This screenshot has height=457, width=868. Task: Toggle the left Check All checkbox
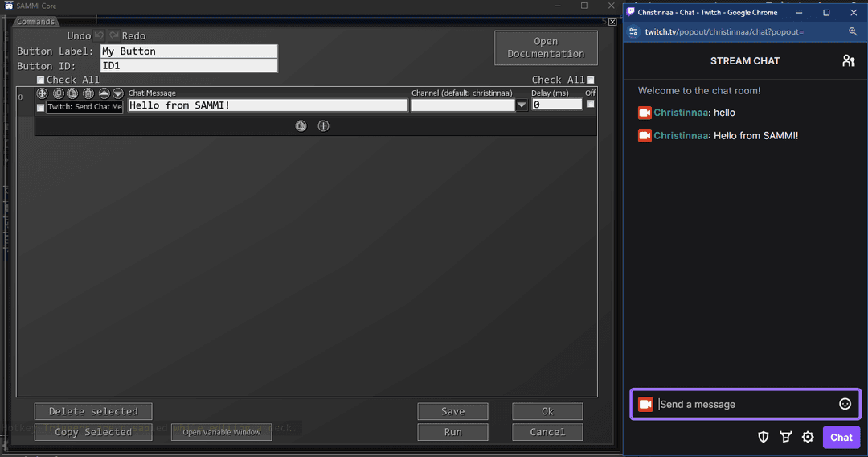(x=40, y=80)
